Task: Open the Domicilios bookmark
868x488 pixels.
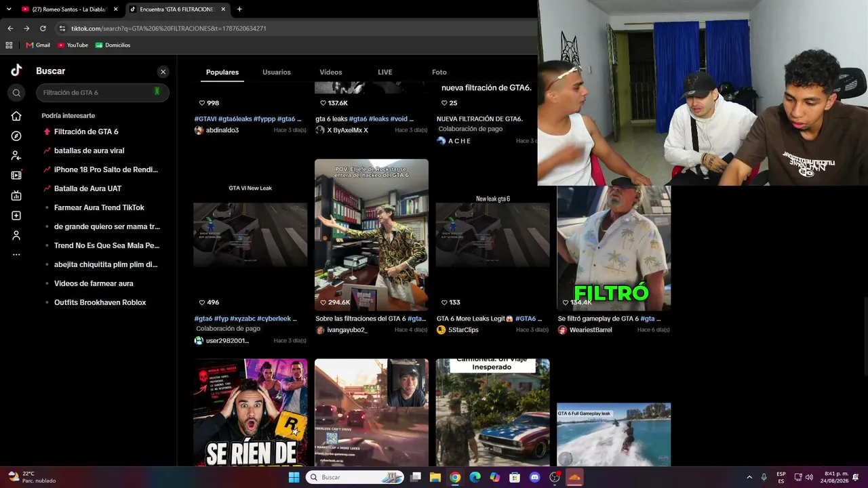Action: click(113, 45)
